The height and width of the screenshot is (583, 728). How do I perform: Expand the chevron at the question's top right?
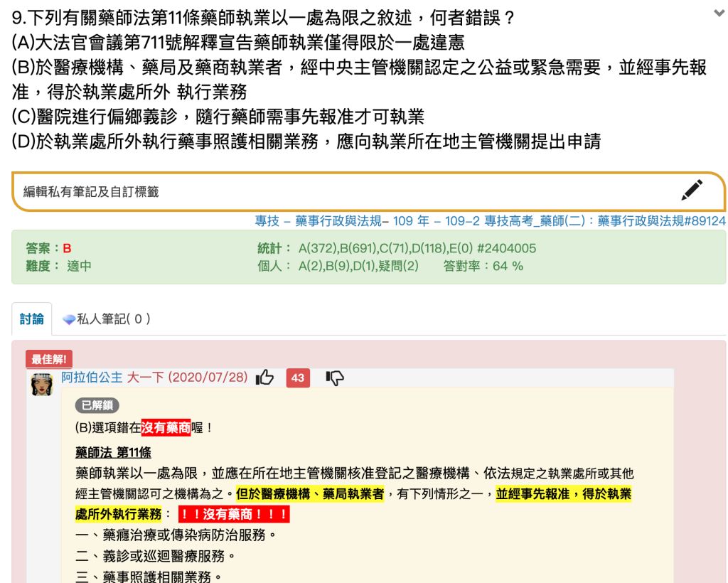tap(719, 13)
